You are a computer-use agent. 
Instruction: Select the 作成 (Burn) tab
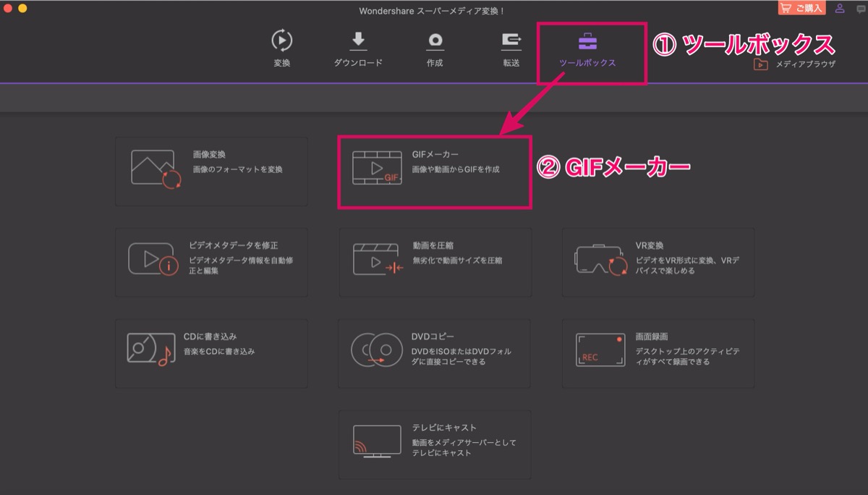coord(435,49)
